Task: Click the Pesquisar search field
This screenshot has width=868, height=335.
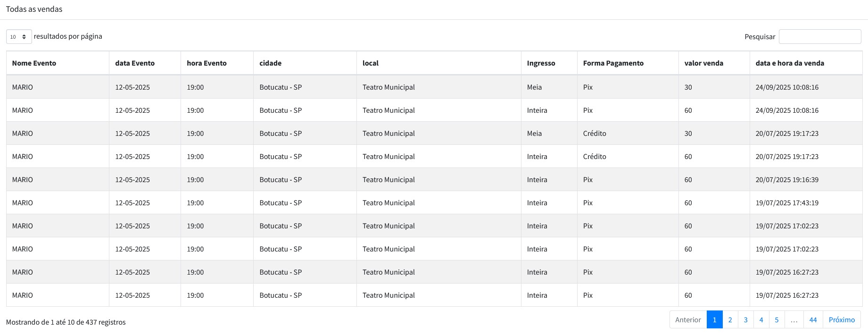Action: (x=819, y=37)
